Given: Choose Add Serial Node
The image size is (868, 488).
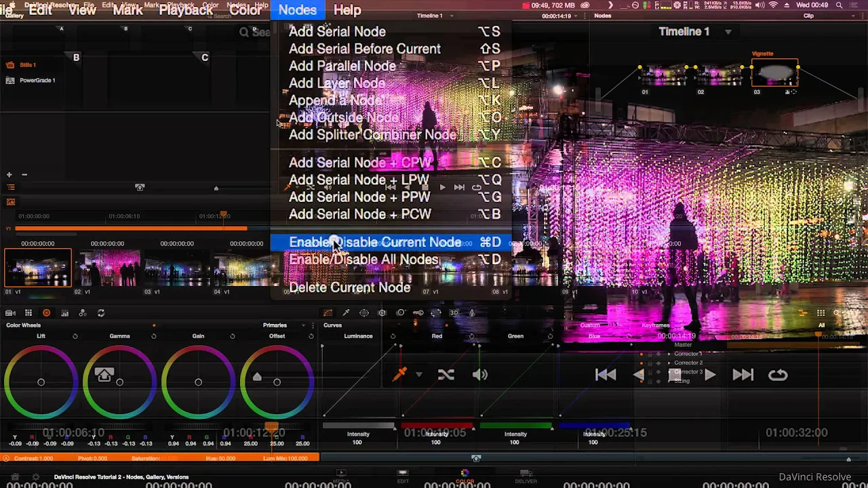Looking at the screenshot, I should (391, 31).
